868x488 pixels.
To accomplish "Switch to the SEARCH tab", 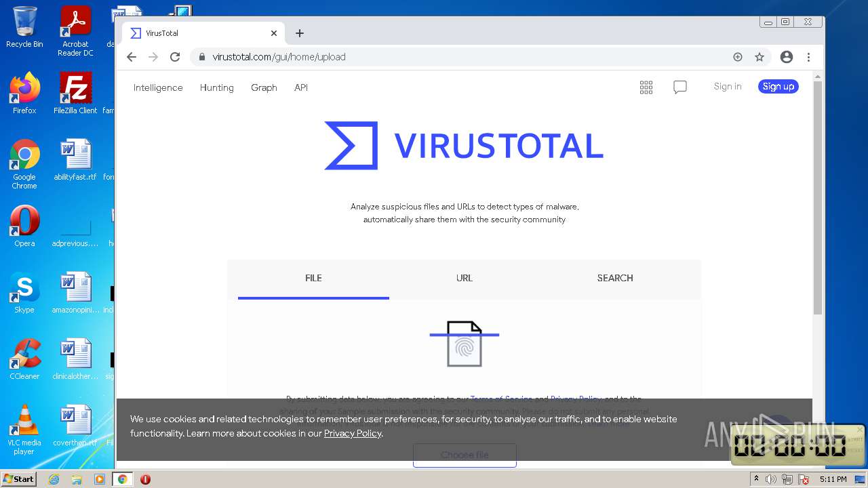I will (615, 278).
